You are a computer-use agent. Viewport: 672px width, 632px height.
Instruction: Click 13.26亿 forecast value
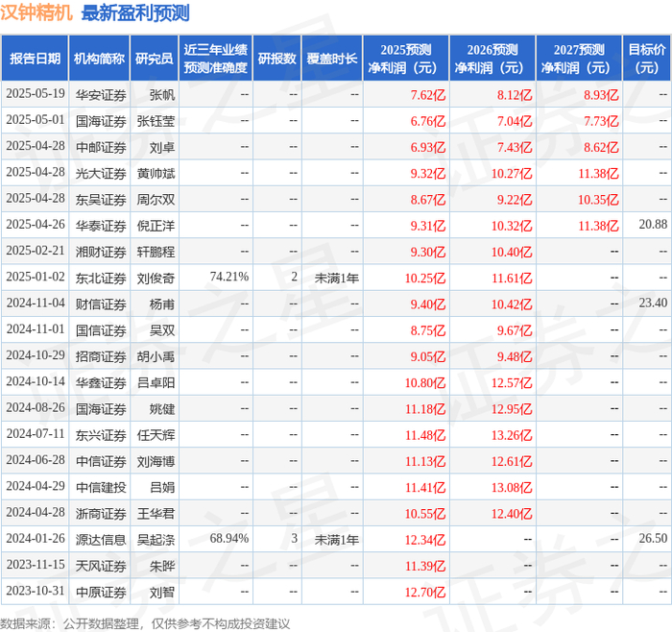512,435
